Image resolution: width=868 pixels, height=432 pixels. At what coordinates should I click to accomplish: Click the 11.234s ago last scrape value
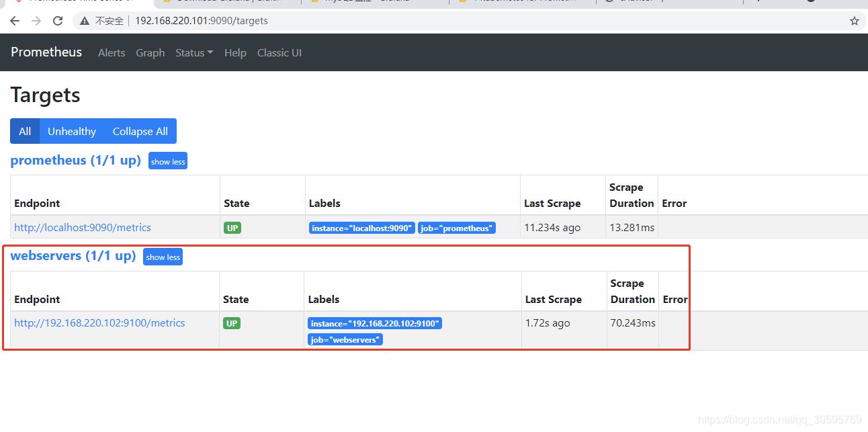pyautogui.click(x=552, y=228)
